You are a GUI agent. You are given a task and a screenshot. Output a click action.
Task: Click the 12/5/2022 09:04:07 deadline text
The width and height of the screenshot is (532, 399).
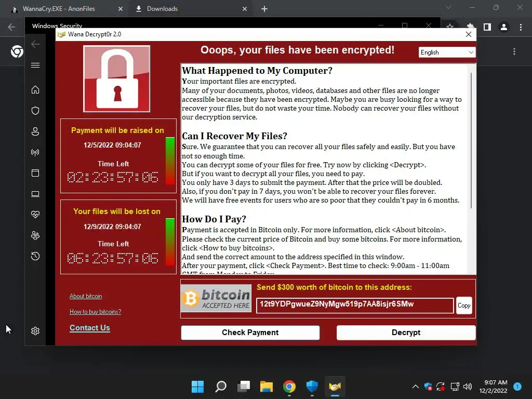[x=112, y=145]
